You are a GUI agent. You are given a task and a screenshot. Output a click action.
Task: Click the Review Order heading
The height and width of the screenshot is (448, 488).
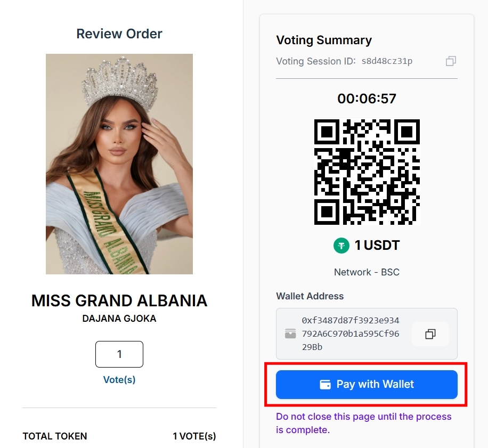point(119,34)
